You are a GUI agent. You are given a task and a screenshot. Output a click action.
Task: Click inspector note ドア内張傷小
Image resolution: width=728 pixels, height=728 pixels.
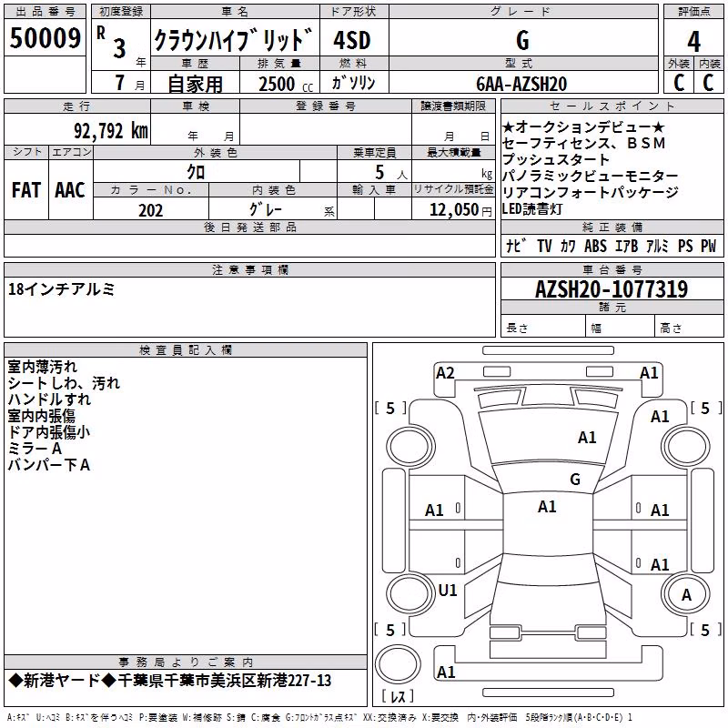pos(49,432)
